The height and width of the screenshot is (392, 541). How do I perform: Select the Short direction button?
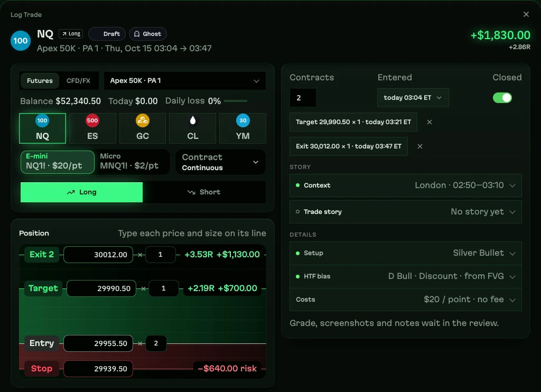(204, 192)
